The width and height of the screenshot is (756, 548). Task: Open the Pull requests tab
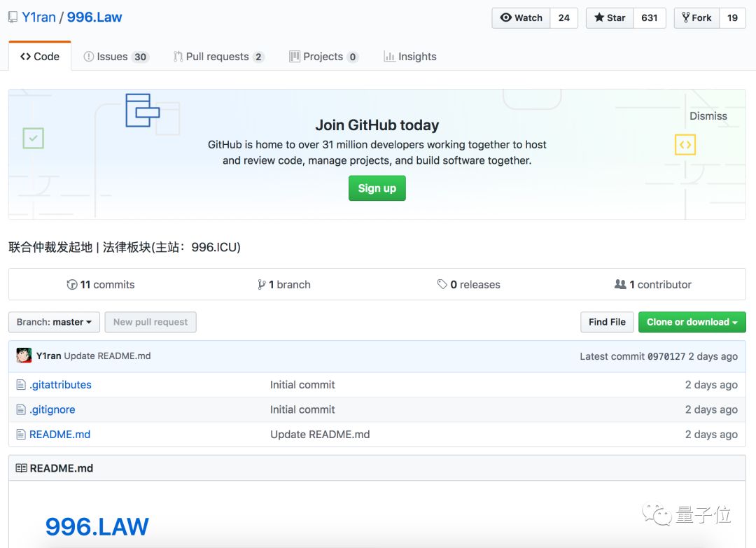click(218, 57)
